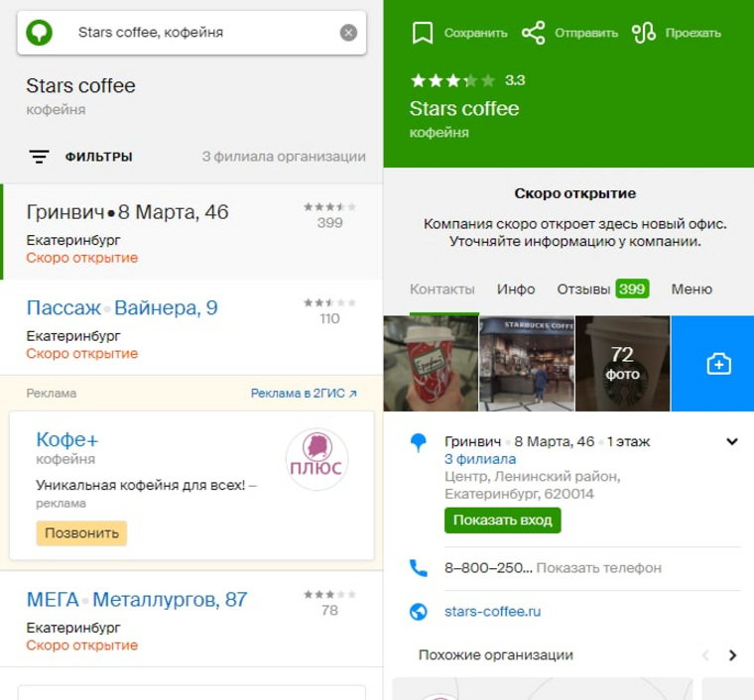Expand the address details chevron
The height and width of the screenshot is (700, 754).
(732, 441)
